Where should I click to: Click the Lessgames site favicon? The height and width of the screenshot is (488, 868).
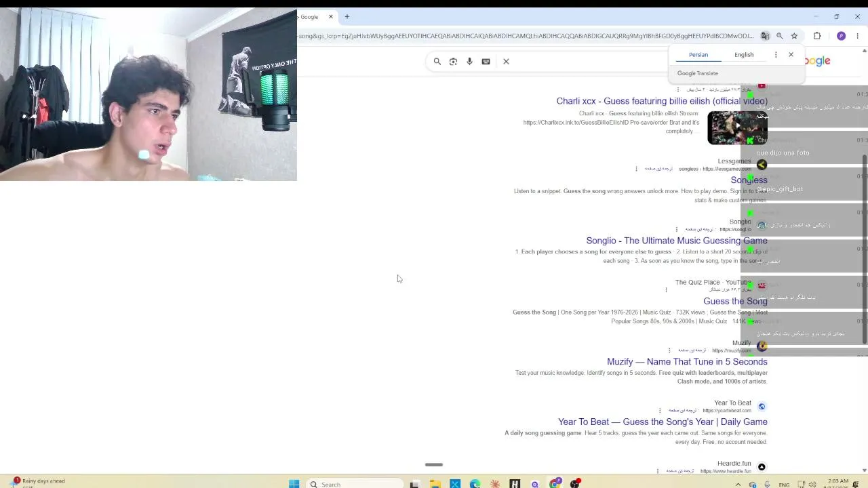click(x=762, y=165)
